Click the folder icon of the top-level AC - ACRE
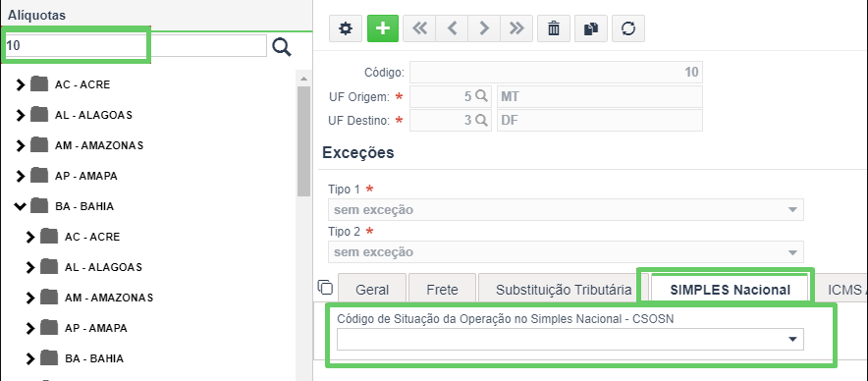Image resolution: width=868 pixels, height=381 pixels. point(39,84)
